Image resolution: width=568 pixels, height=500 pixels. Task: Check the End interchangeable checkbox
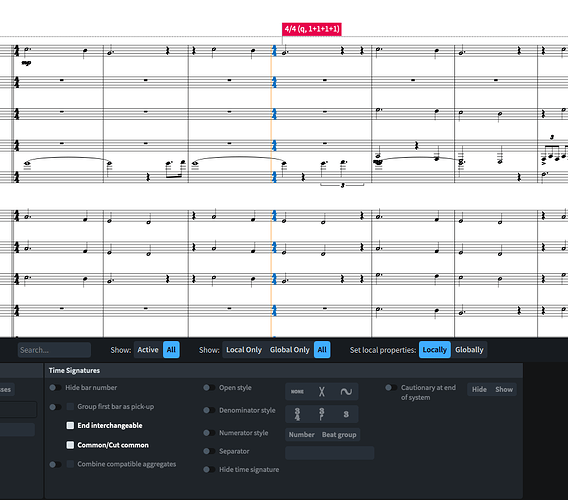point(70,425)
